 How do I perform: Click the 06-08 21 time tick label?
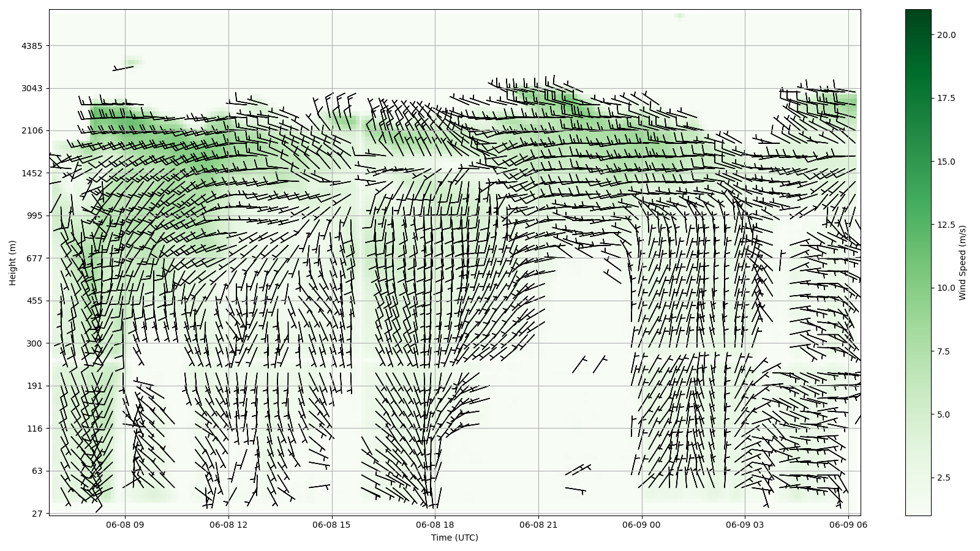tap(539, 525)
